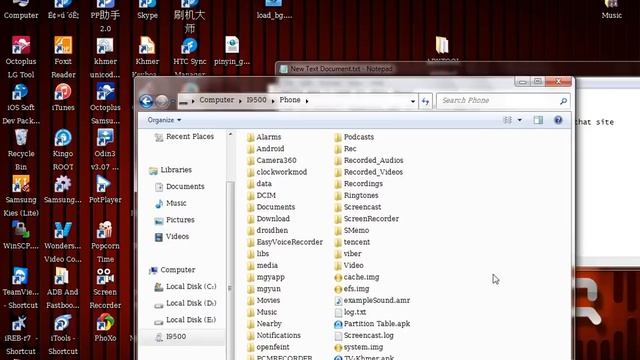Select Local Disk (E:) in the navigation pane

tap(185, 320)
